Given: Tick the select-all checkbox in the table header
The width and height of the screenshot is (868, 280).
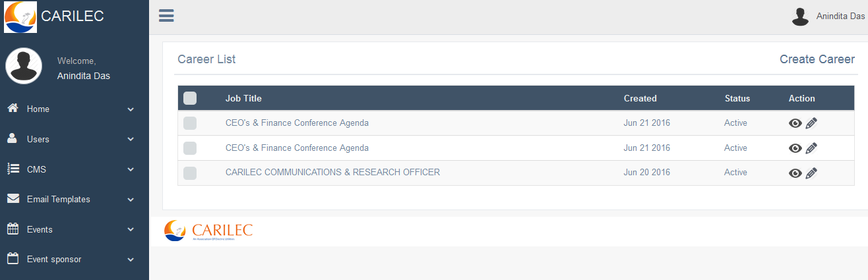Looking at the screenshot, I should coord(190,98).
